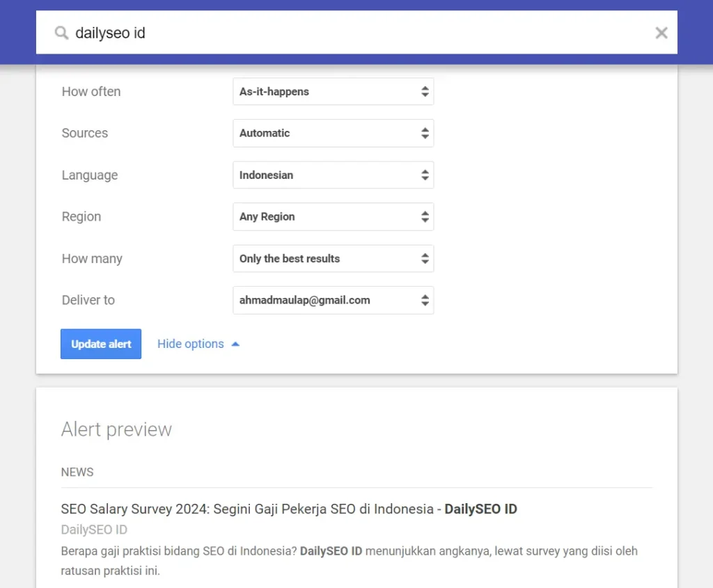The height and width of the screenshot is (588, 713).
Task: Click the Deliver to label
Action: [x=88, y=300]
